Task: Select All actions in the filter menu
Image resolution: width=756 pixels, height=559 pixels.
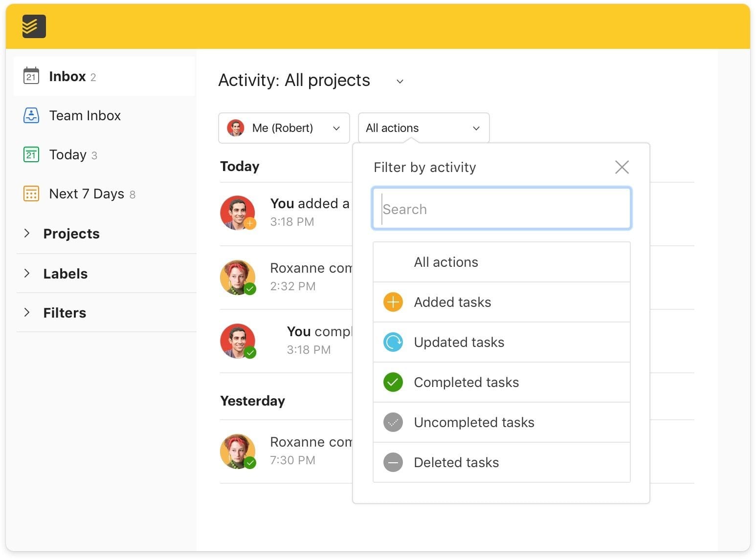Action: [x=446, y=262]
